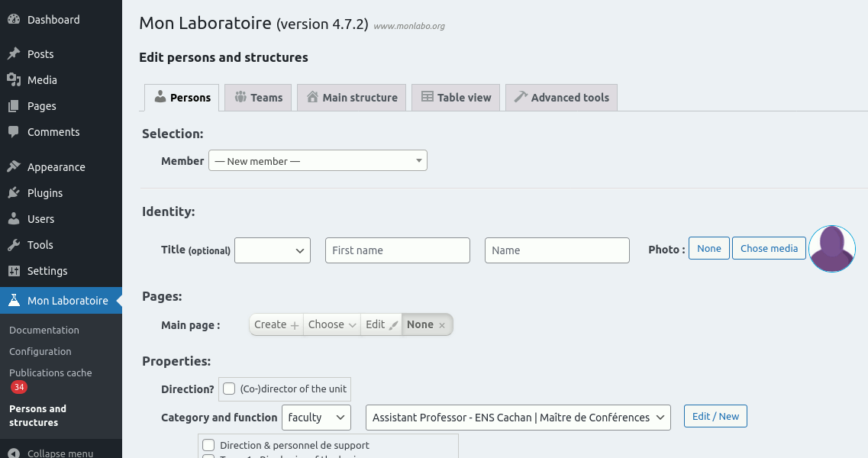
Task: Click the Create main page button
Action: 276,324
